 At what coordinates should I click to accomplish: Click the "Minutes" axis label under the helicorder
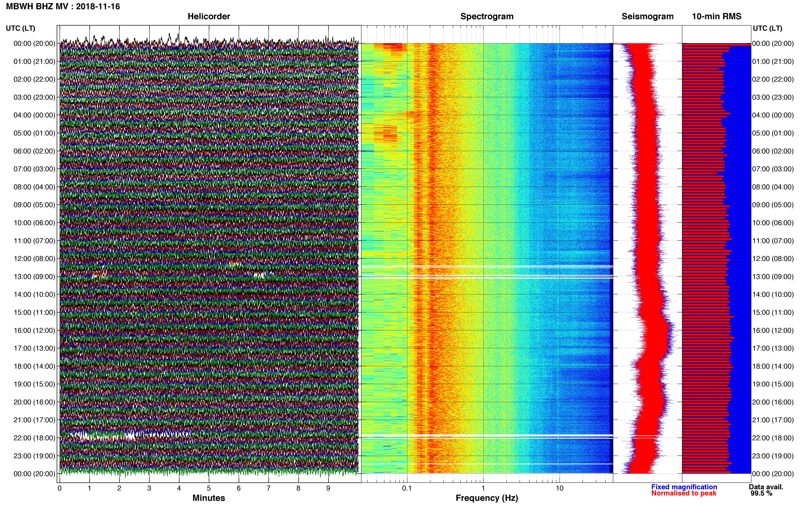209,498
